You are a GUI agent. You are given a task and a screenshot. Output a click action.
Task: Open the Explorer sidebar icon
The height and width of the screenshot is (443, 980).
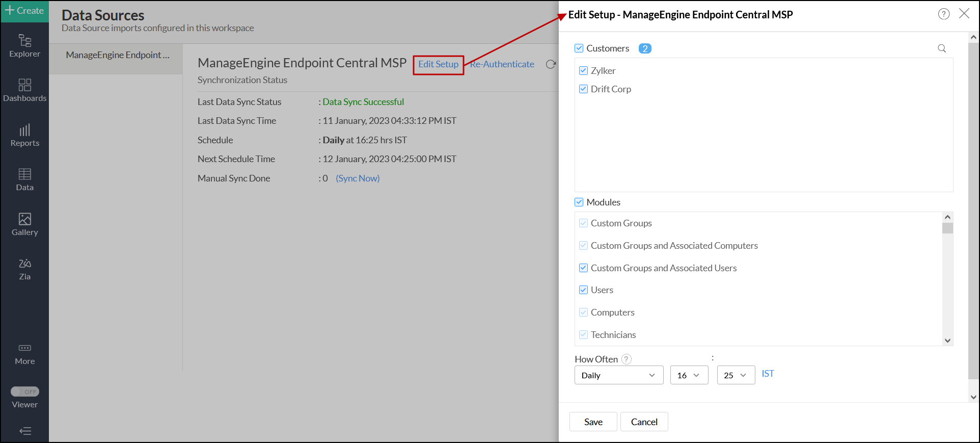[x=24, y=45]
